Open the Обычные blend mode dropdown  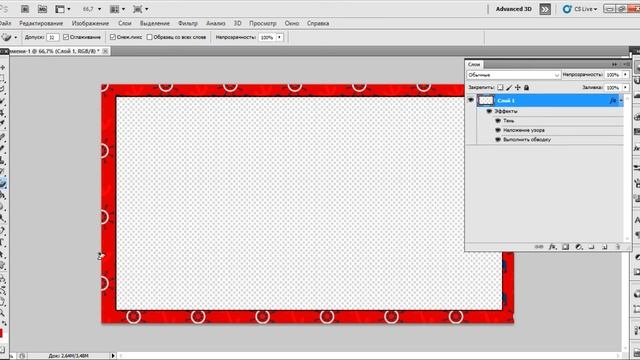(x=513, y=75)
